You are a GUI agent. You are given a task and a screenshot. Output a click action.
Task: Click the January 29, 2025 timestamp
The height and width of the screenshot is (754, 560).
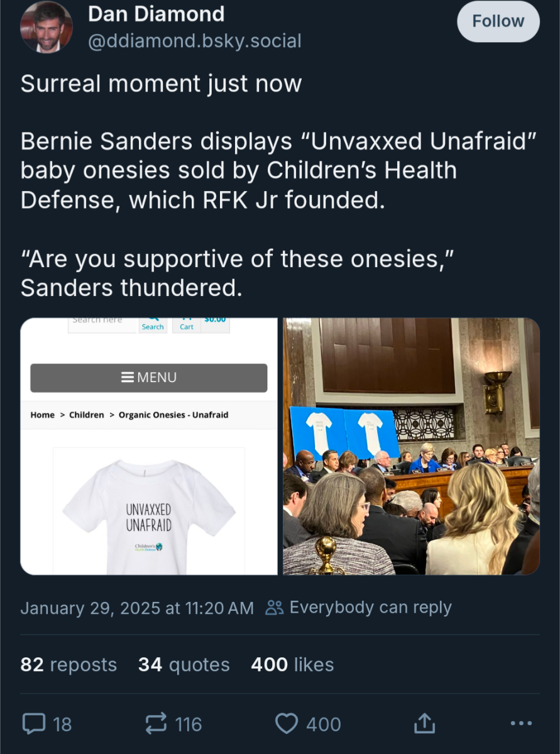(137, 608)
